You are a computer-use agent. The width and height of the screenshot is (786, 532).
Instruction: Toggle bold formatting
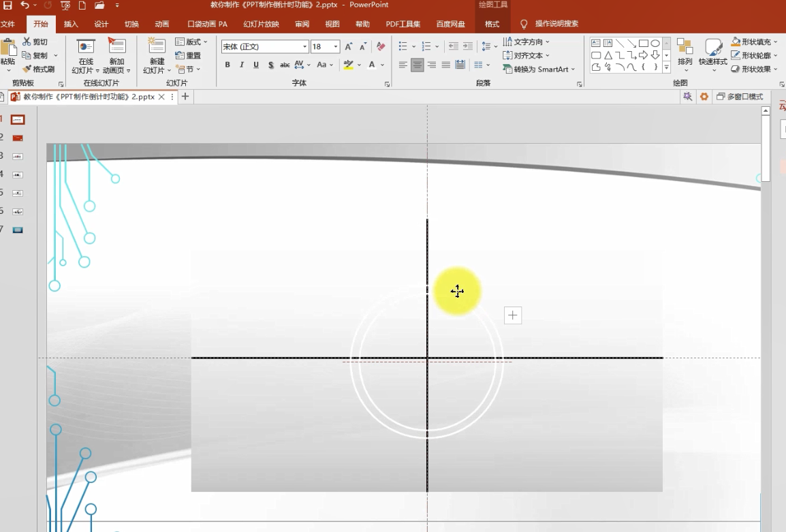click(227, 65)
